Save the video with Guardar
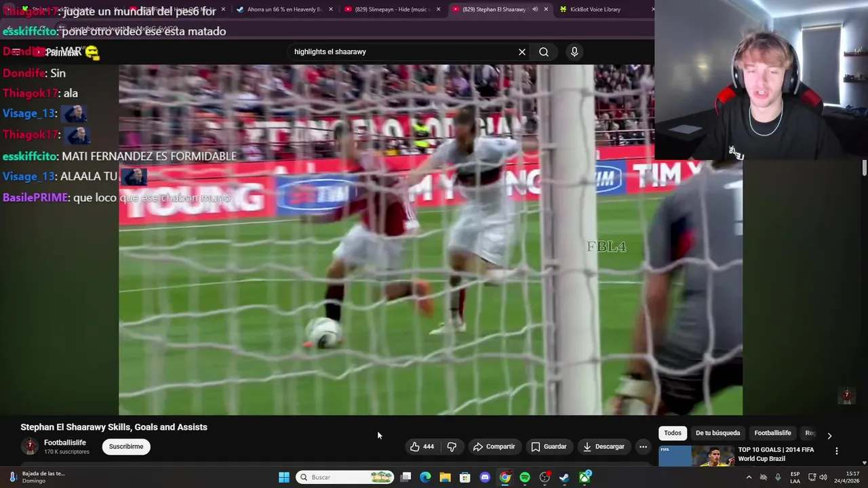The image size is (868, 488). click(549, 447)
